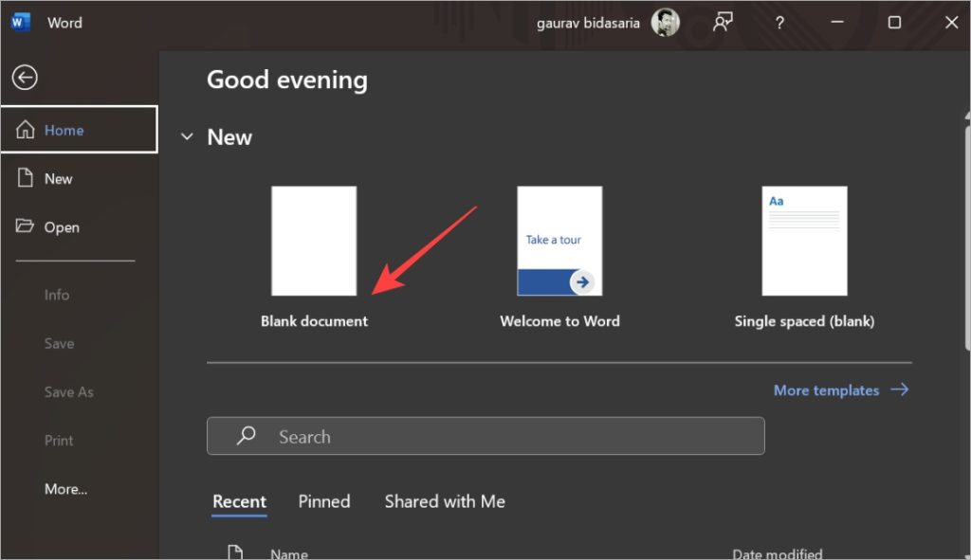
Task: Select Print in the sidebar
Action: [59, 441]
